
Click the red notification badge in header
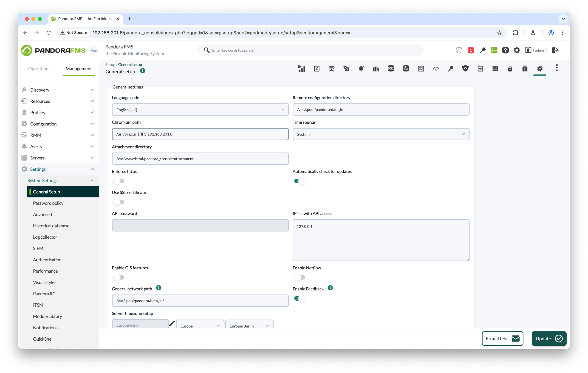coord(471,50)
